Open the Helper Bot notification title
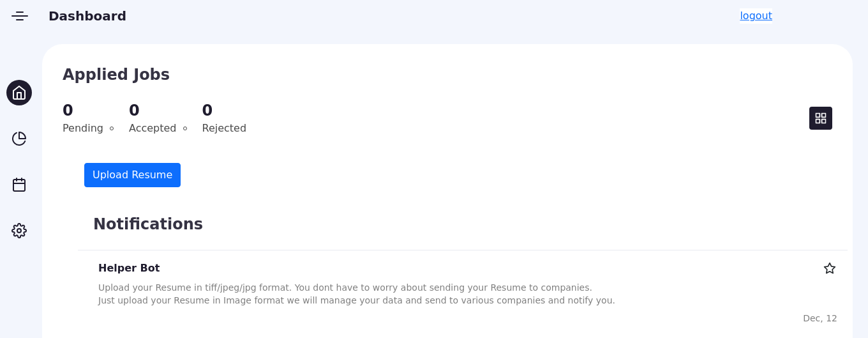The width and height of the screenshot is (868, 338). tap(129, 268)
